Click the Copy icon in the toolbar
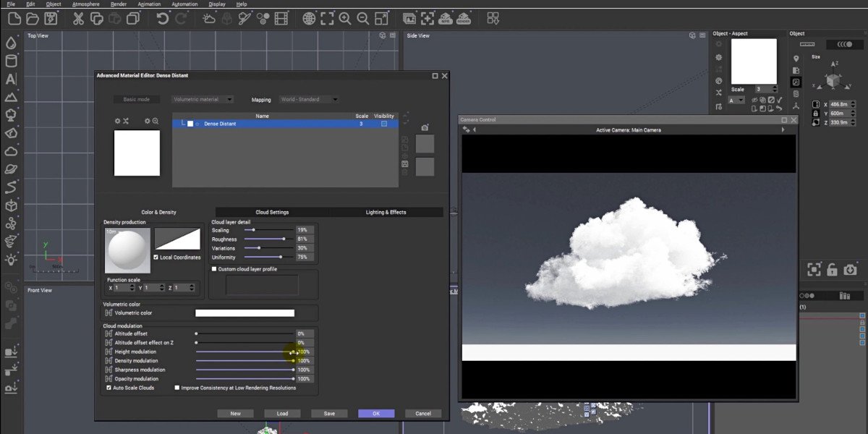Image resolution: width=868 pixels, height=434 pixels. point(98,18)
